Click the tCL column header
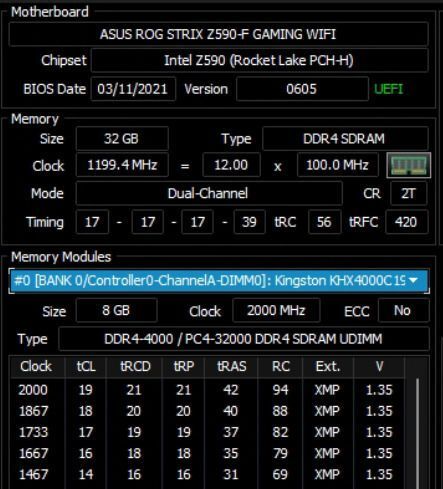Image resolution: width=443 pixels, height=489 pixels. (86, 367)
